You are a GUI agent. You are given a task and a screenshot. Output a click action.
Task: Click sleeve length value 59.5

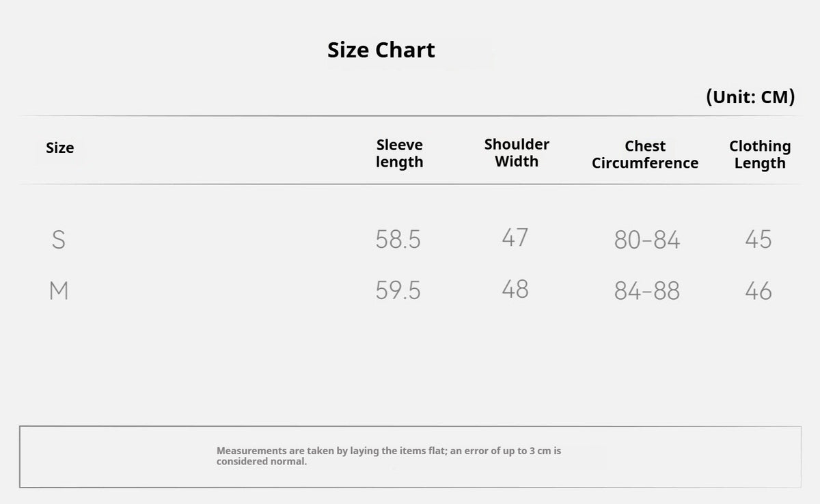[x=398, y=291]
